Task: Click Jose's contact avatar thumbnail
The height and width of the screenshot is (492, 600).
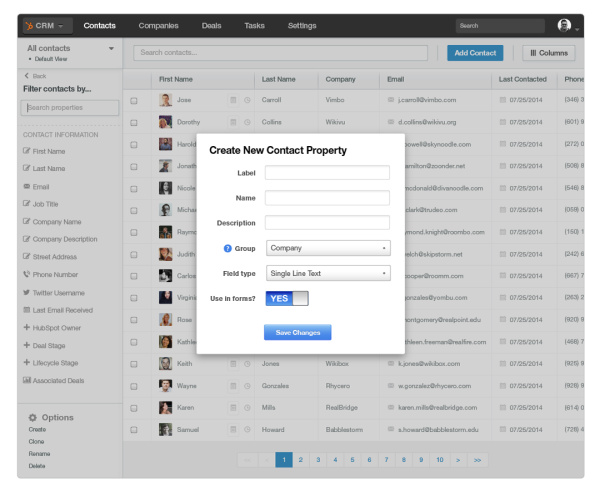Action: click(x=165, y=100)
